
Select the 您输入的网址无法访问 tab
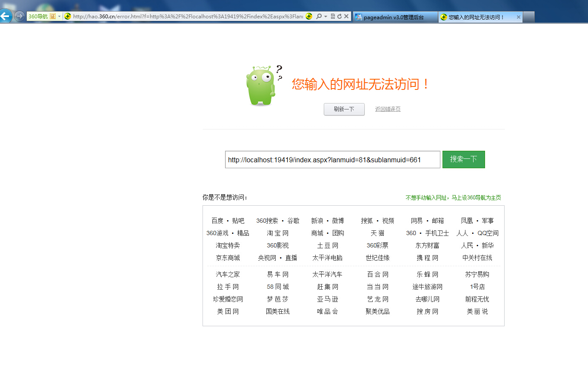click(477, 17)
